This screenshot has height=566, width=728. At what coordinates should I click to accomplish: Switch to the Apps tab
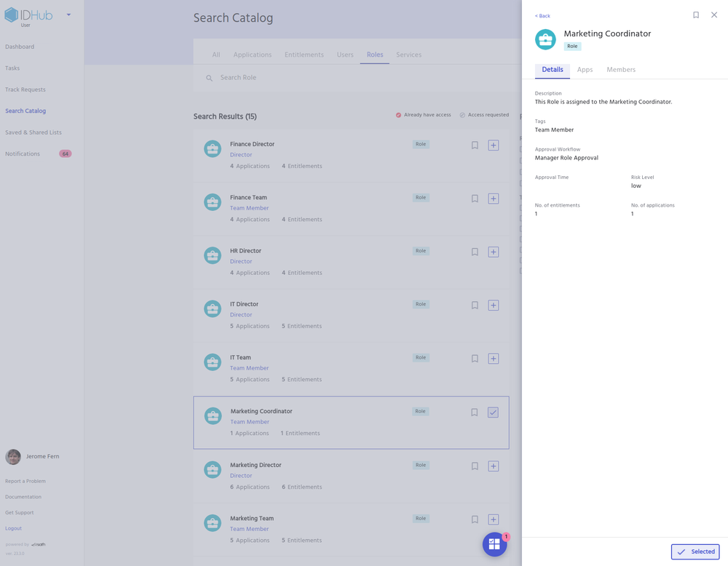coord(585,70)
